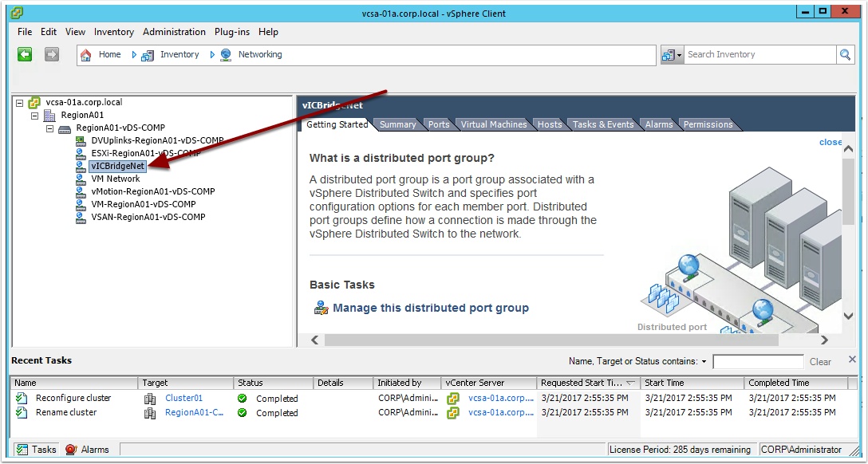
Task: Click the horizontal scroll-right arrow
Action: pos(824,340)
